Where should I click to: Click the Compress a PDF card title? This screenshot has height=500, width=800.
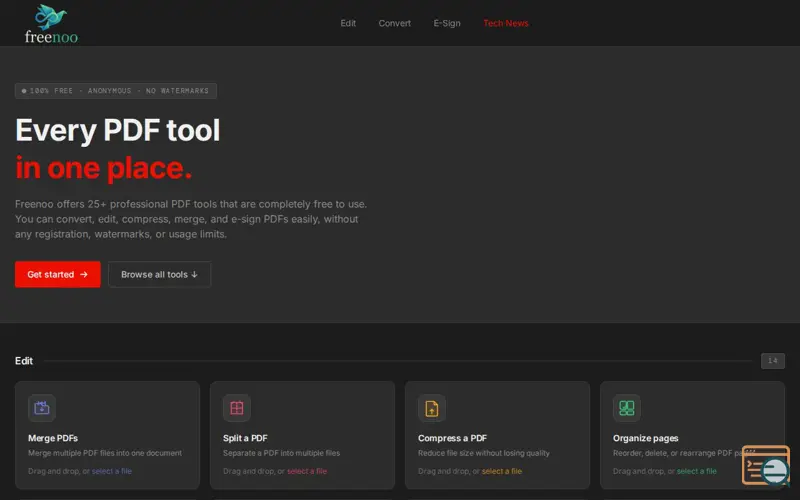click(452, 438)
